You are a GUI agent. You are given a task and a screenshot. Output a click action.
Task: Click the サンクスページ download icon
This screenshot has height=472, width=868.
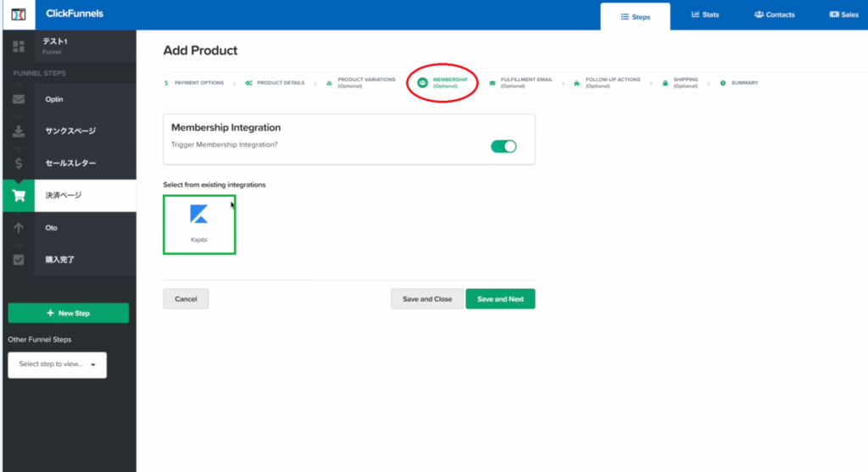coord(19,131)
